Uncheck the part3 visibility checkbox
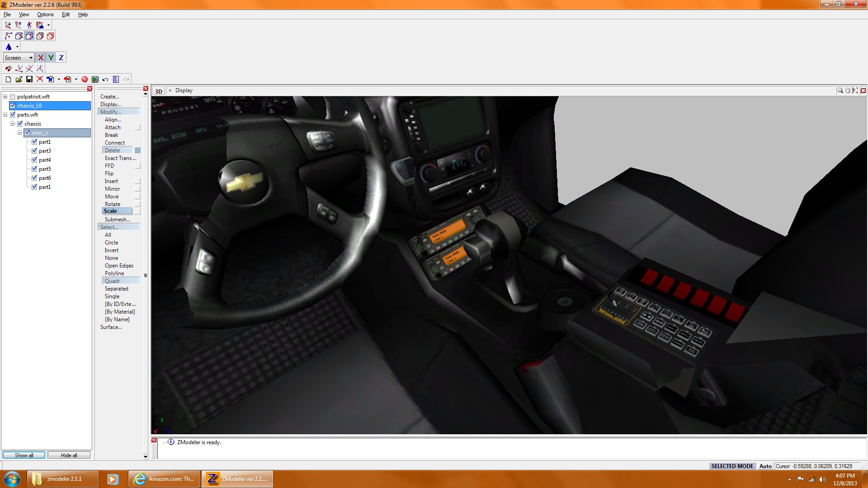This screenshot has width=868, height=488. click(x=34, y=151)
